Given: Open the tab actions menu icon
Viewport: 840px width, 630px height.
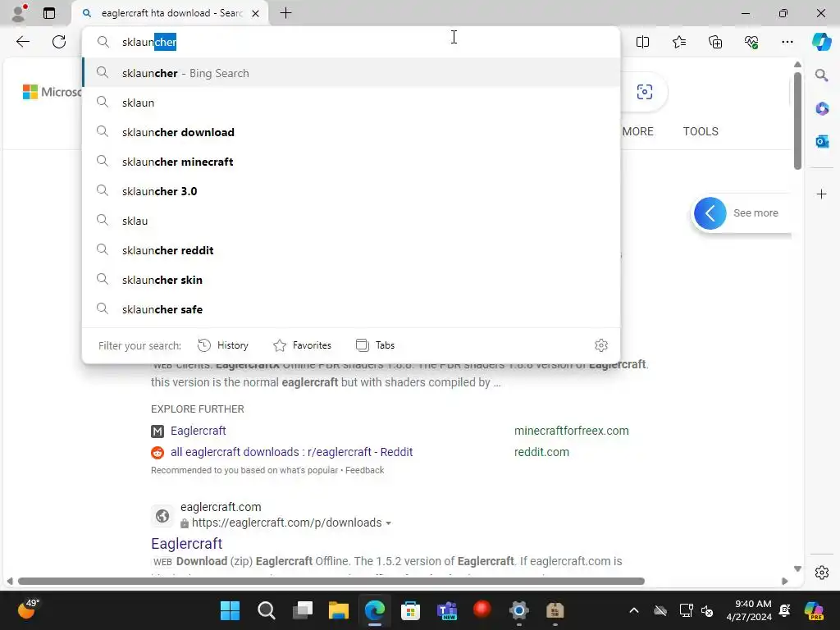Looking at the screenshot, I should 49,13.
